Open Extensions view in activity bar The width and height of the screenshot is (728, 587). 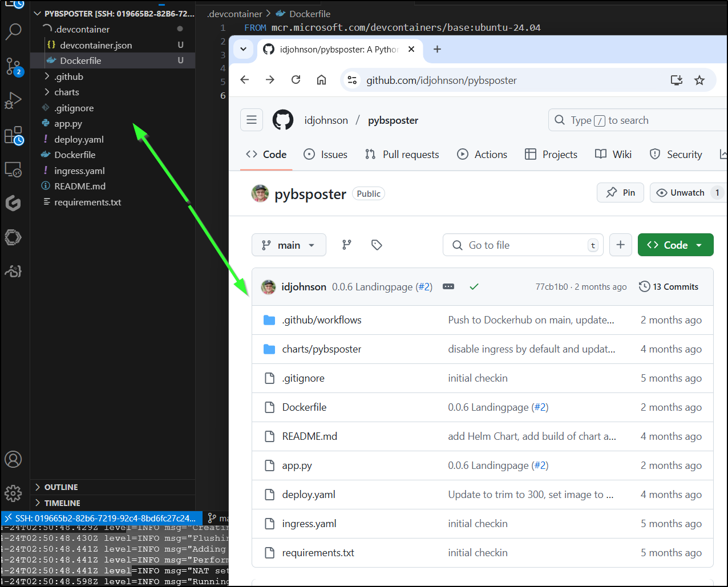click(14, 135)
